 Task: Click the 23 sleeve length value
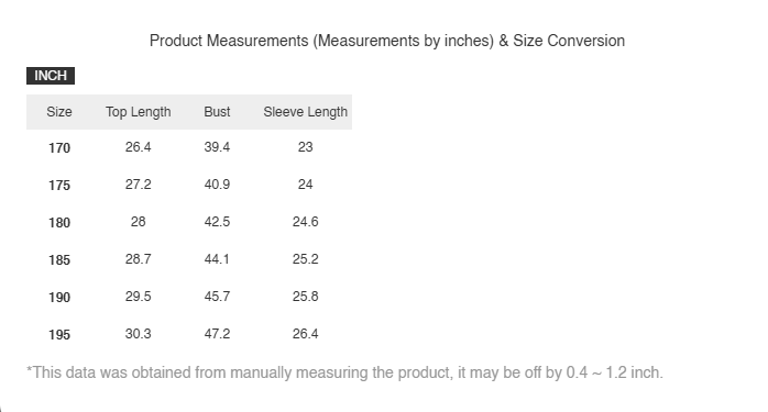(305, 148)
